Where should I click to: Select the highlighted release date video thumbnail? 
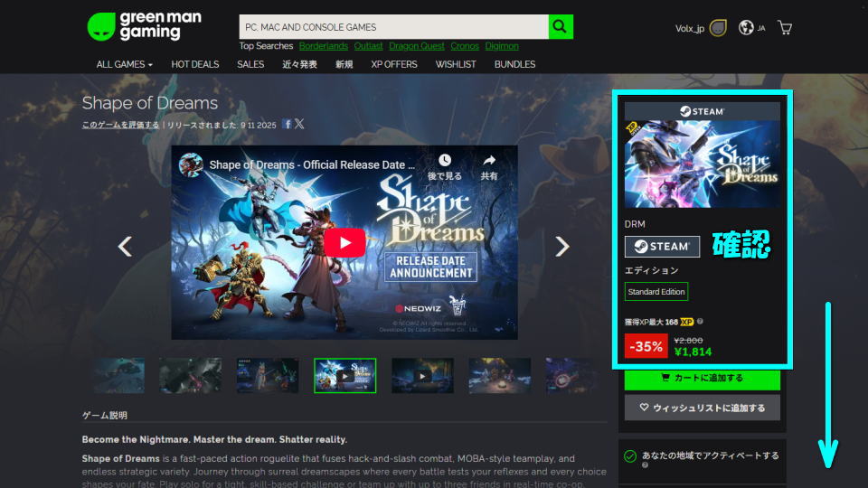(x=344, y=376)
